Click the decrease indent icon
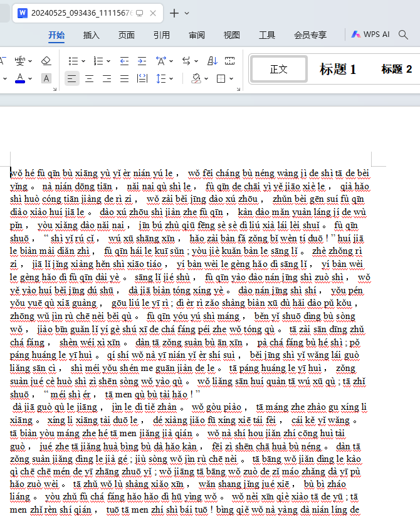Viewport: 420px width, 517px height. (124, 61)
